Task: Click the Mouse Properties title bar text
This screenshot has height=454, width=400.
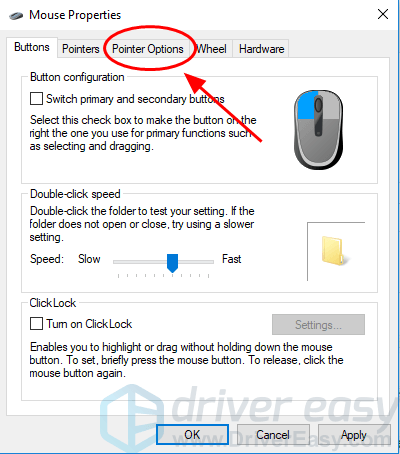Action: tap(75, 15)
